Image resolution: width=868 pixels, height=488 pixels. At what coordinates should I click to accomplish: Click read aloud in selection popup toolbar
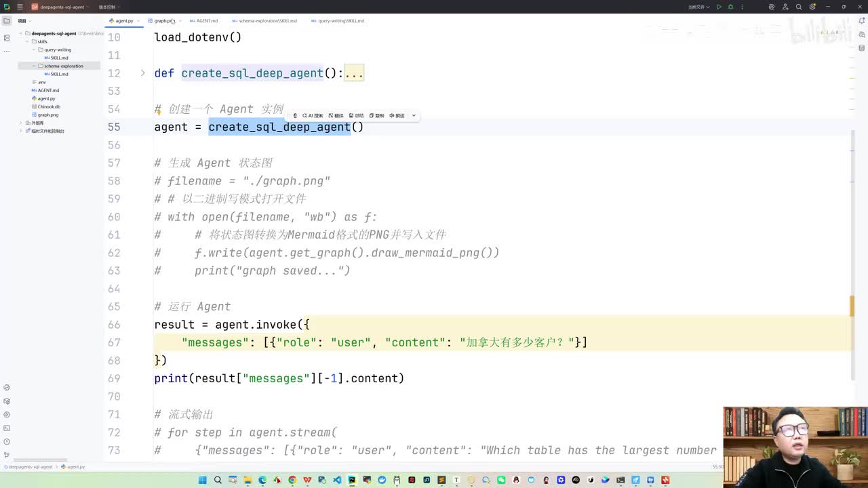tap(397, 116)
